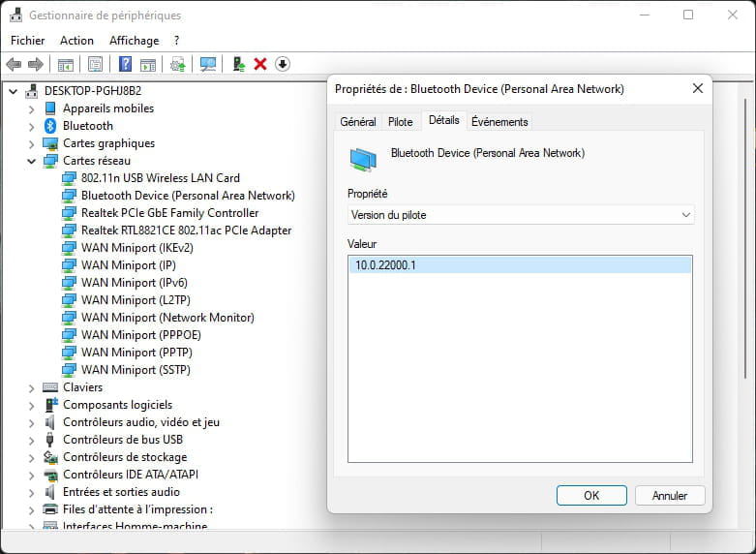Select WAN Miniport (Network Monitor)
This screenshot has width=756, height=554.
pyautogui.click(x=167, y=317)
